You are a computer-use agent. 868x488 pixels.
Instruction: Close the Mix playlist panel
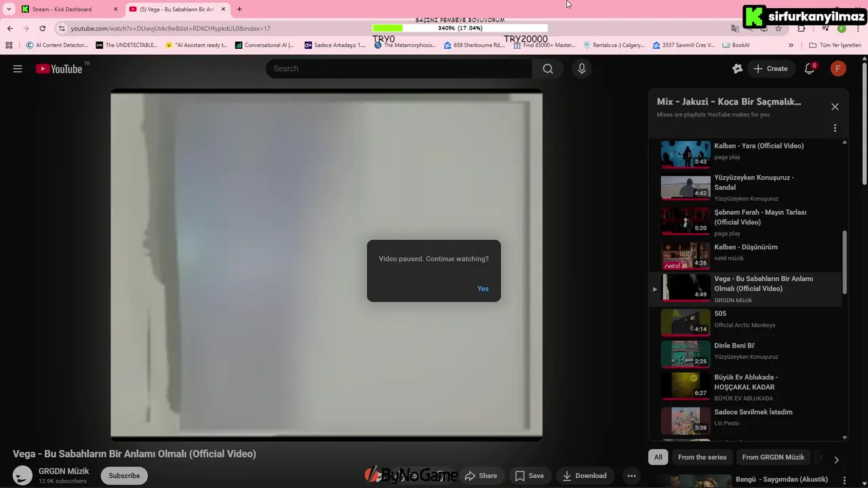click(835, 106)
